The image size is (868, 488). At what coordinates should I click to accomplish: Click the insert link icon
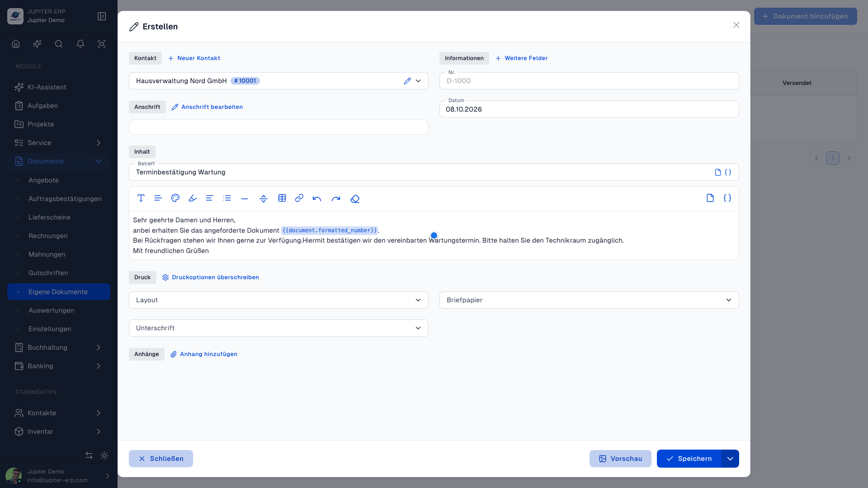pos(299,198)
